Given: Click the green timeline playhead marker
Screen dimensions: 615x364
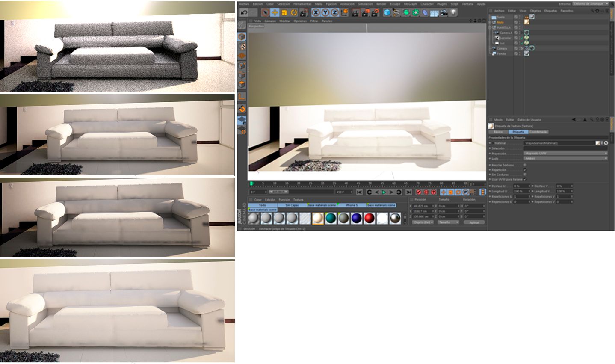Looking at the screenshot, I should [251, 183].
